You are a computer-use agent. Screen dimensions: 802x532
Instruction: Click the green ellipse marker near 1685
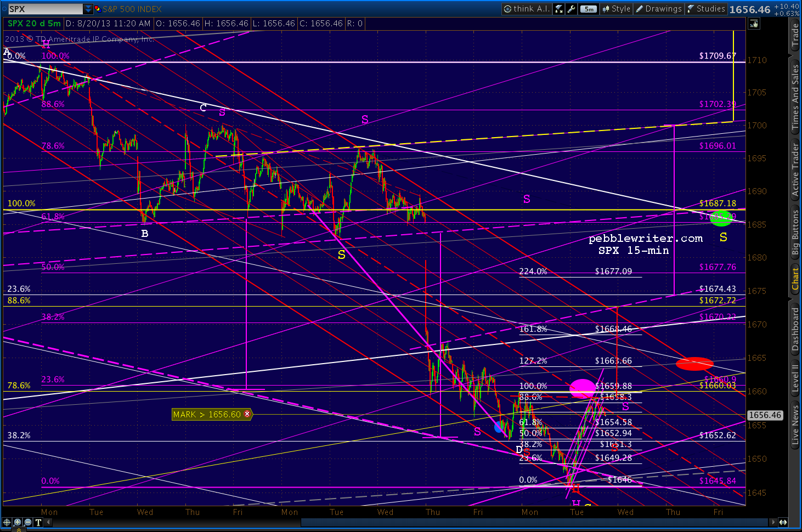click(721, 218)
